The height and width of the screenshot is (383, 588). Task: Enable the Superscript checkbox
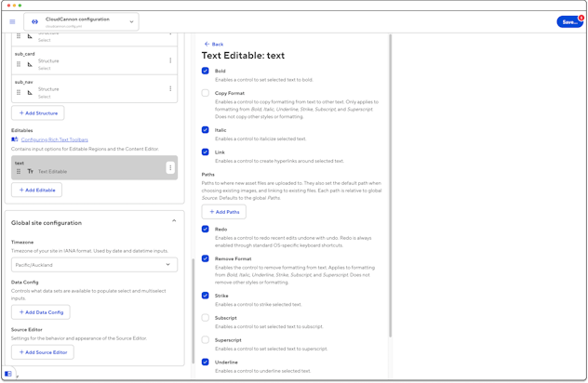205,340
